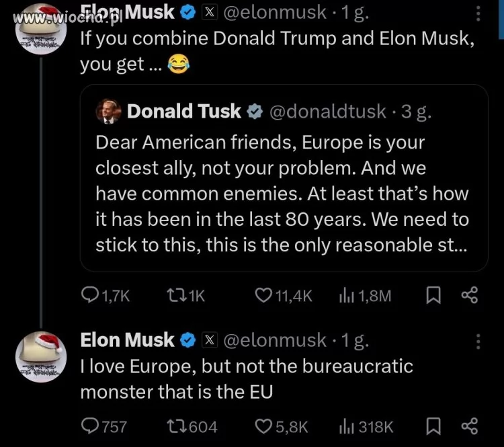Bookmark the first Elon Musk tweet
The width and height of the screenshot is (504, 447).
[433, 295]
